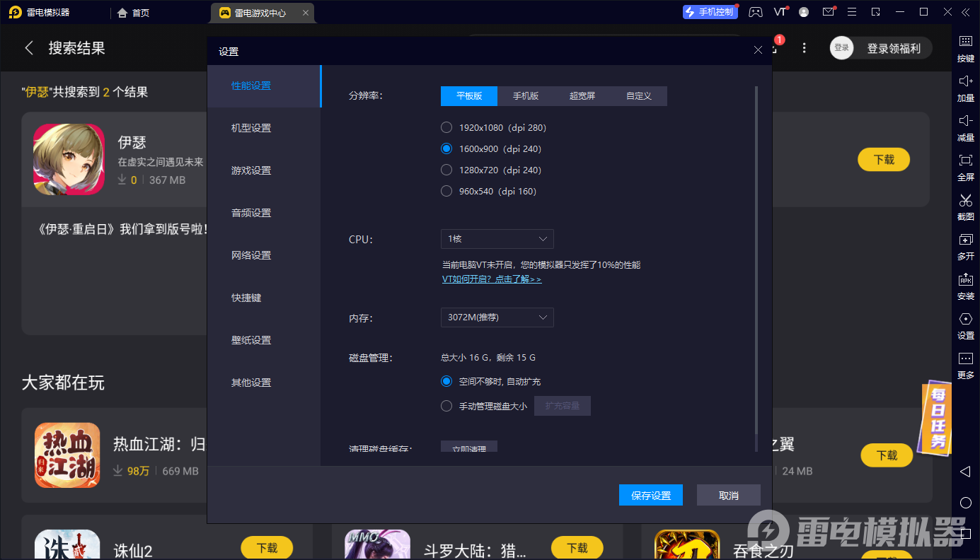
Task: Select the 1920x1080 resolution radio button
Action: tap(446, 127)
